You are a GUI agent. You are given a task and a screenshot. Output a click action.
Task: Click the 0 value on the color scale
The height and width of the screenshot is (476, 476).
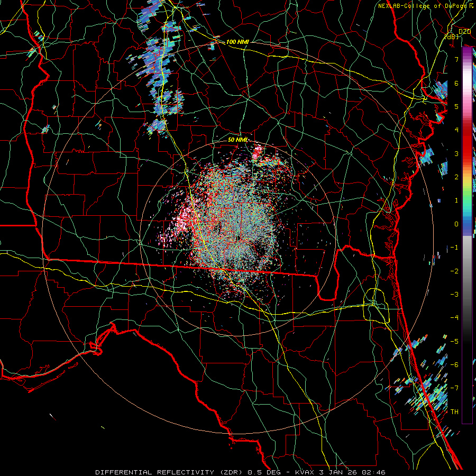[456, 224]
